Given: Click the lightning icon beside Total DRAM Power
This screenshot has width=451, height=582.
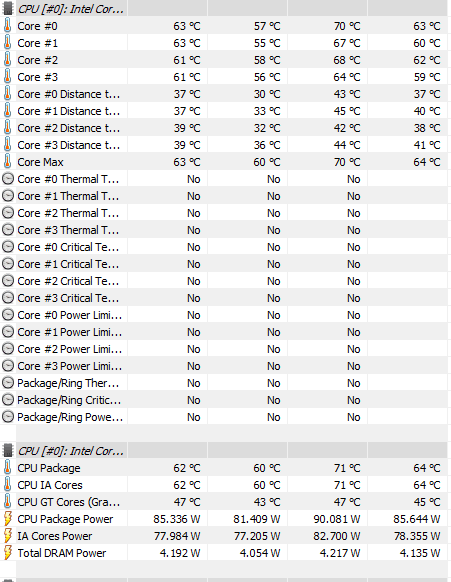Looking at the screenshot, I should [7, 553].
